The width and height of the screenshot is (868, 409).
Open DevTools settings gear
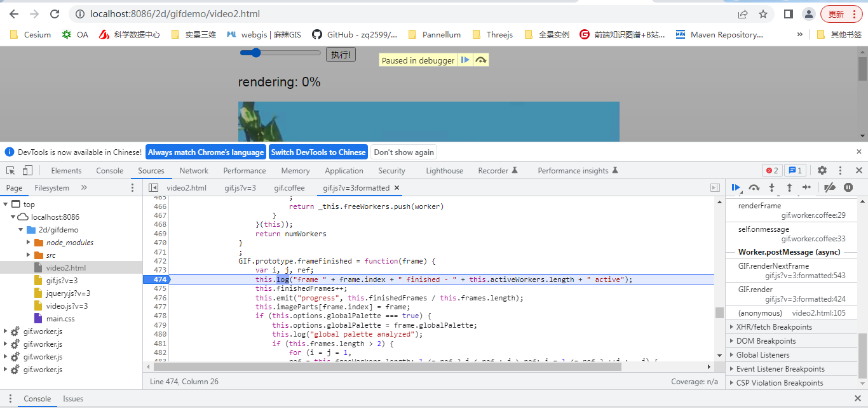[x=822, y=170]
